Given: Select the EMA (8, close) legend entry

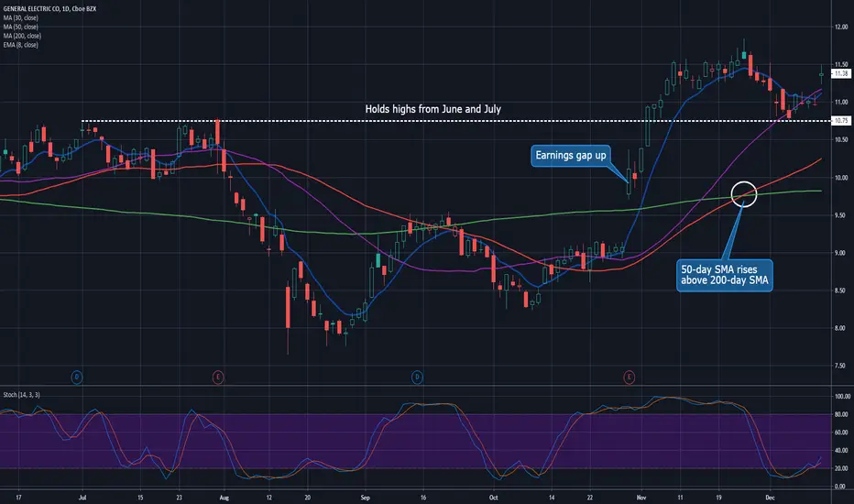Looking at the screenshot, I should tap(21, 45).
